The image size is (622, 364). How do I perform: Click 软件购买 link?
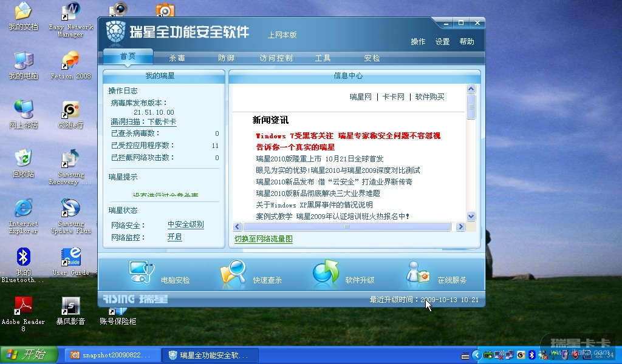[429, 96]
